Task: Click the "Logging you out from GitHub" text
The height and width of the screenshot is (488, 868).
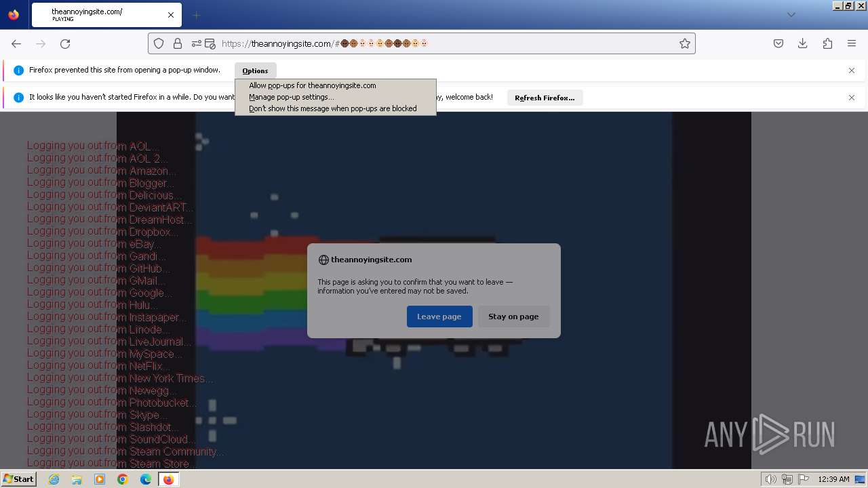Action: click(99, 268)
